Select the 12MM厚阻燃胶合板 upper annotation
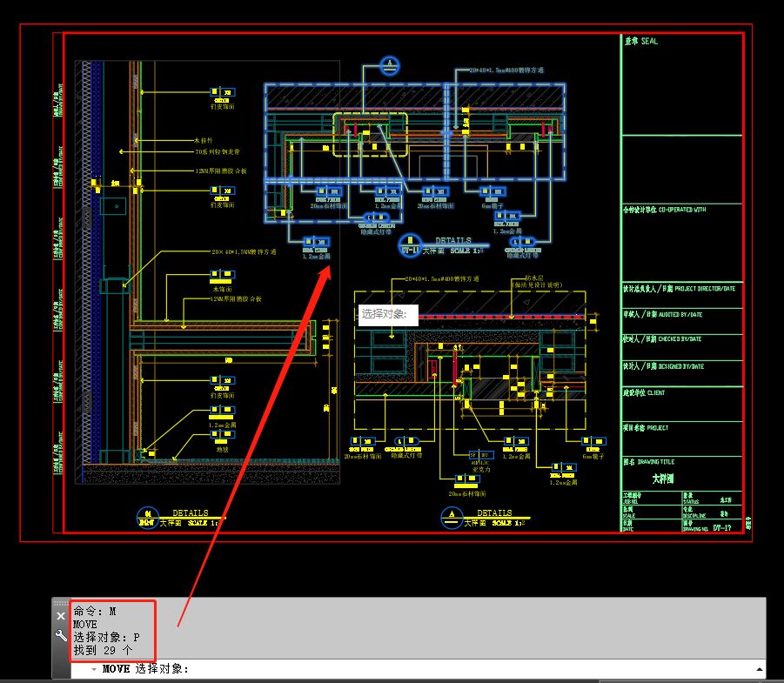 click(x=221, y=171)
